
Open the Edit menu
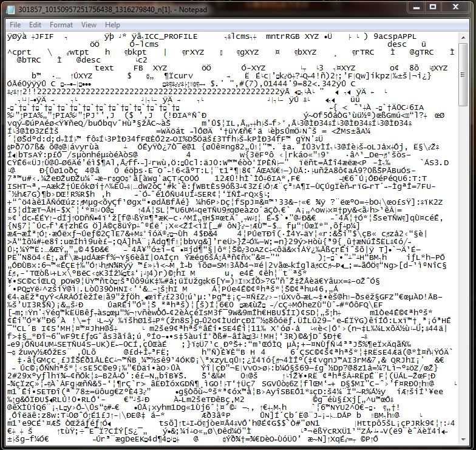35,25
